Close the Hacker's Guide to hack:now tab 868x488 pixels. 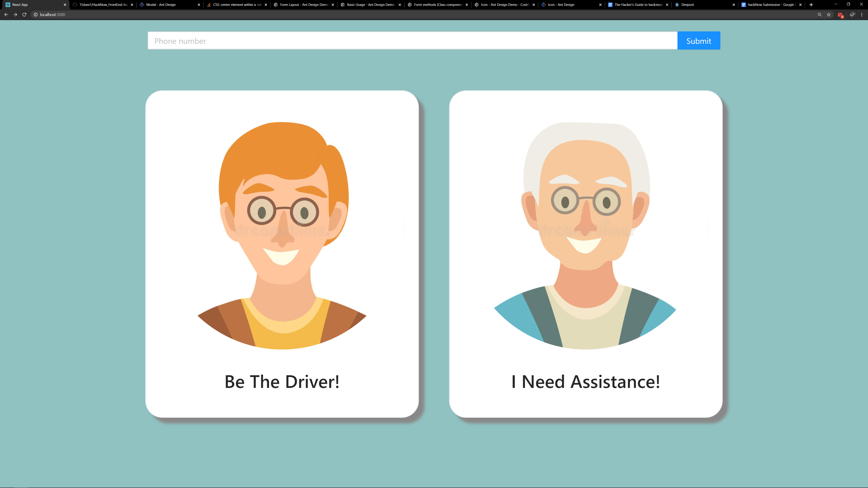[667, 5]
